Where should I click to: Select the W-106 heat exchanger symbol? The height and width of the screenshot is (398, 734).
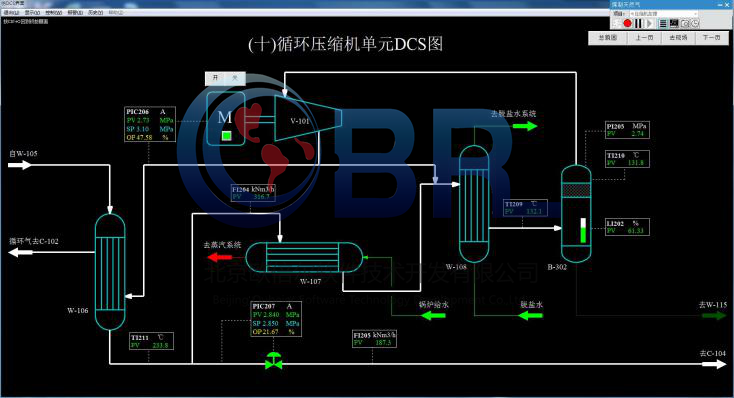110,272
